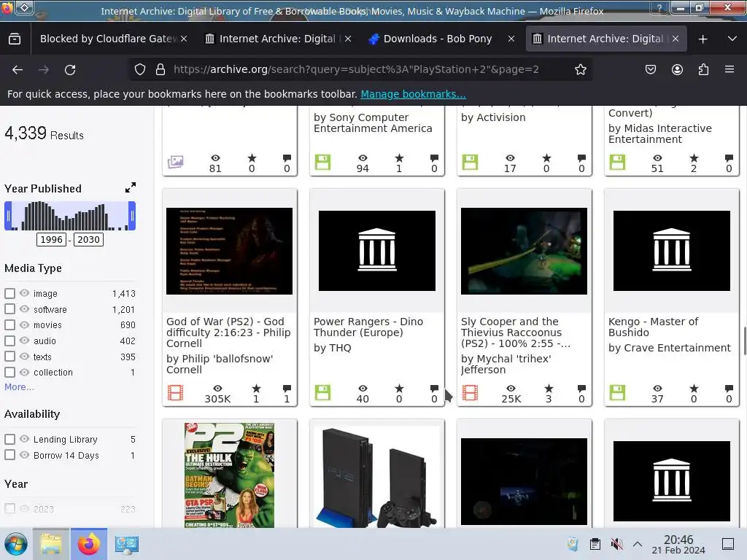
Task: Check the software media type filter
Action: coord(9,309)
